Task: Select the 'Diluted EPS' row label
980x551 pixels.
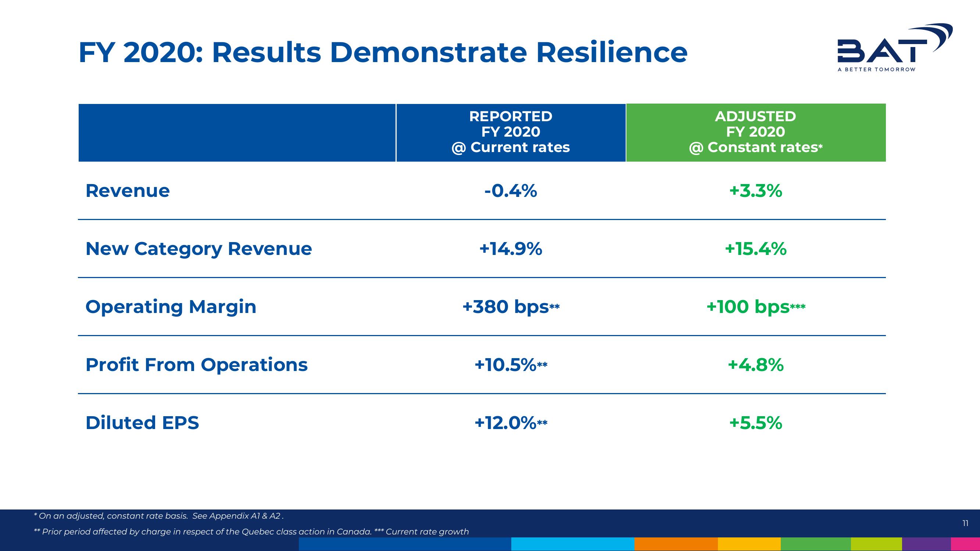Action: (x=142, y=423)
